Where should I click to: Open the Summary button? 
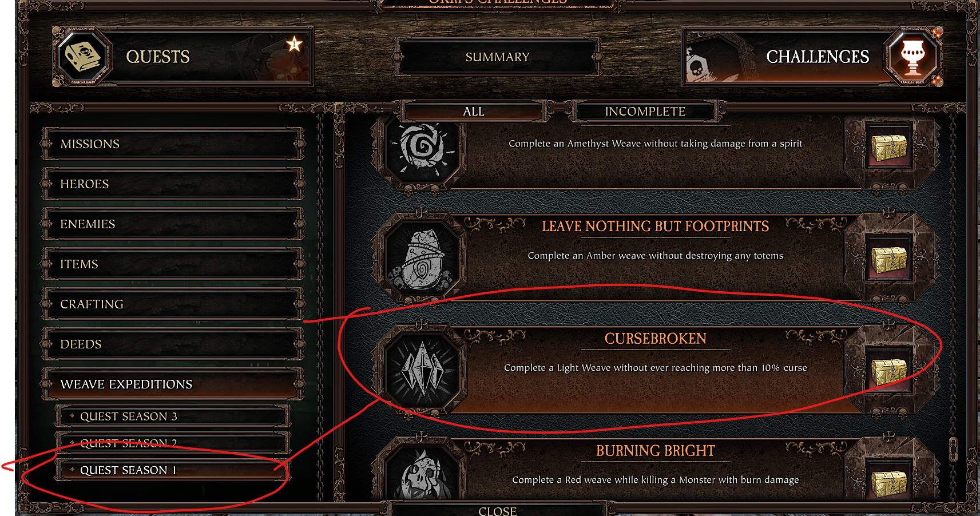click(x=498, y=57)
